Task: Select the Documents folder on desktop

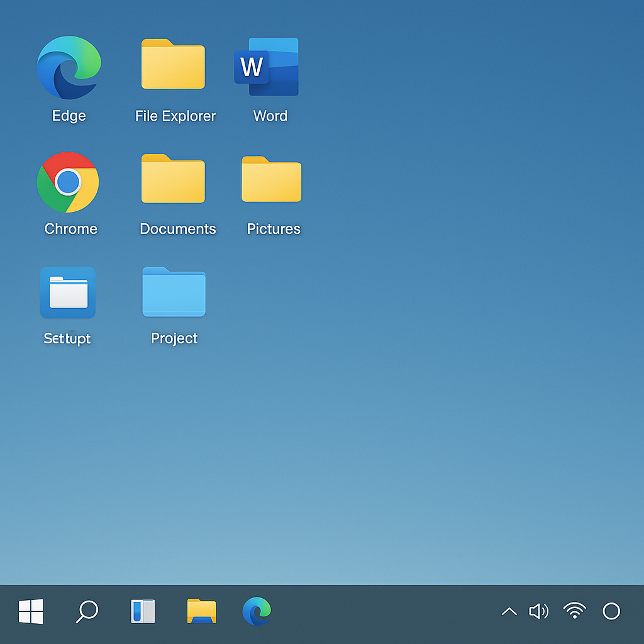Action: (x=173, y=179)
